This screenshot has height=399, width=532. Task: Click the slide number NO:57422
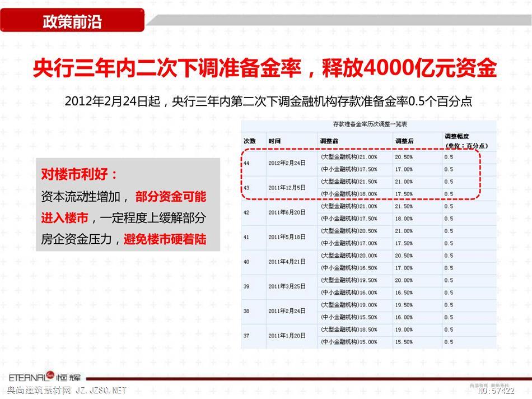(496, 391)
